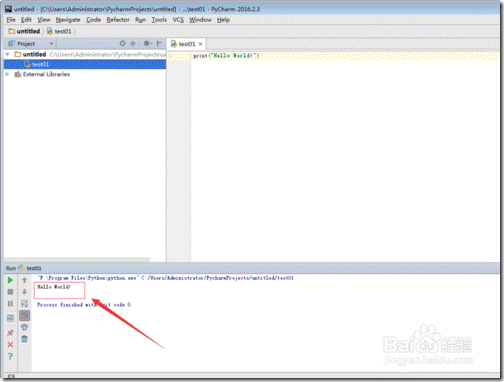Click the Restore Layout icon in Run panel
The image size is (504, 382).
pyautogui.click(x=10, y=318)
